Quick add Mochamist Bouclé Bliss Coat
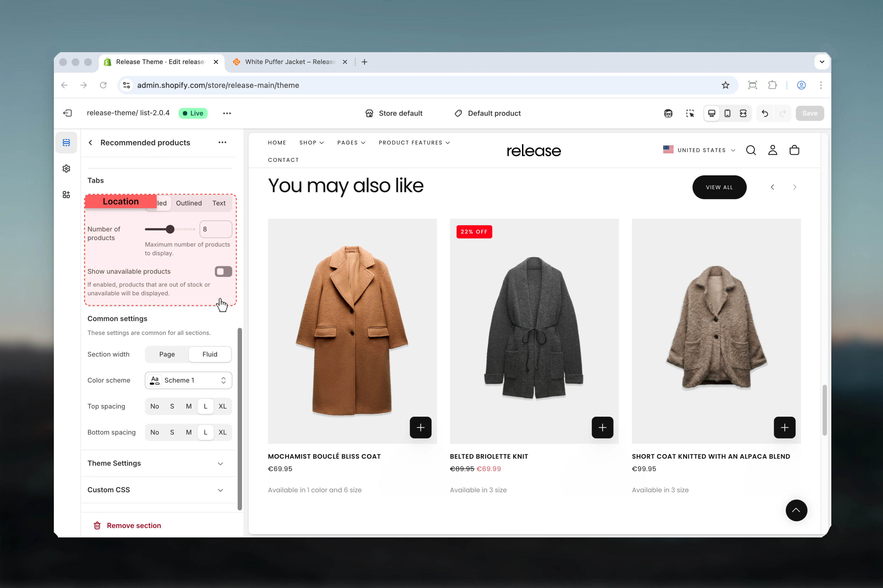883x588 pixels. pyautogui.click(x=421, y=427)
